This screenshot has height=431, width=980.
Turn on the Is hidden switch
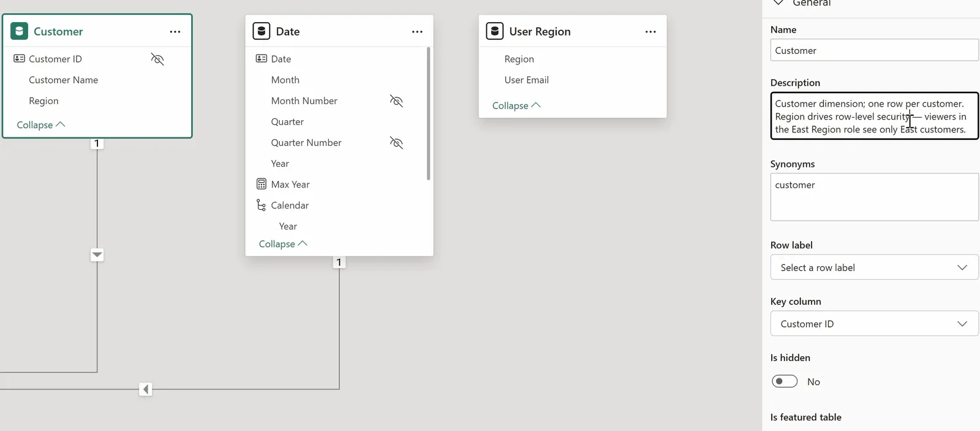785,381
